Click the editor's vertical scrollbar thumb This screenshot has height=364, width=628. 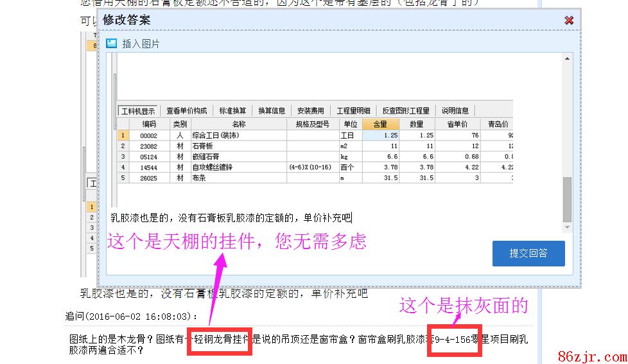[x=567, y=199]
